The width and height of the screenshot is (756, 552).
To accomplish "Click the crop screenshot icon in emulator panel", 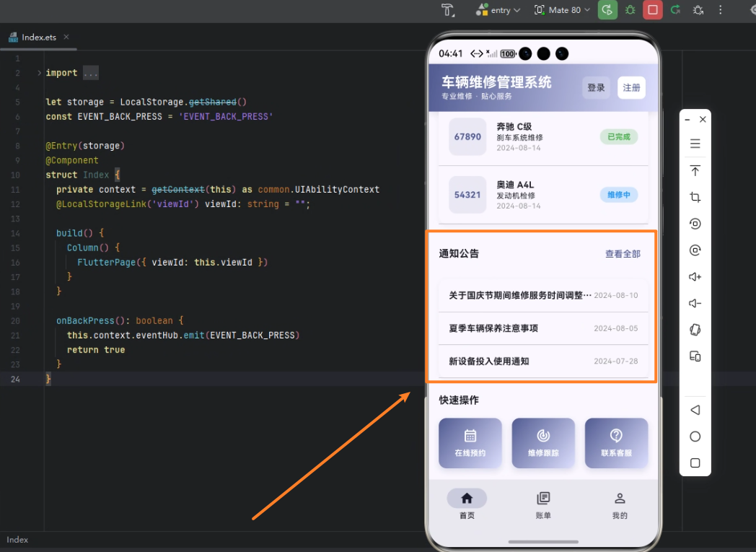I will coord(695,197).
